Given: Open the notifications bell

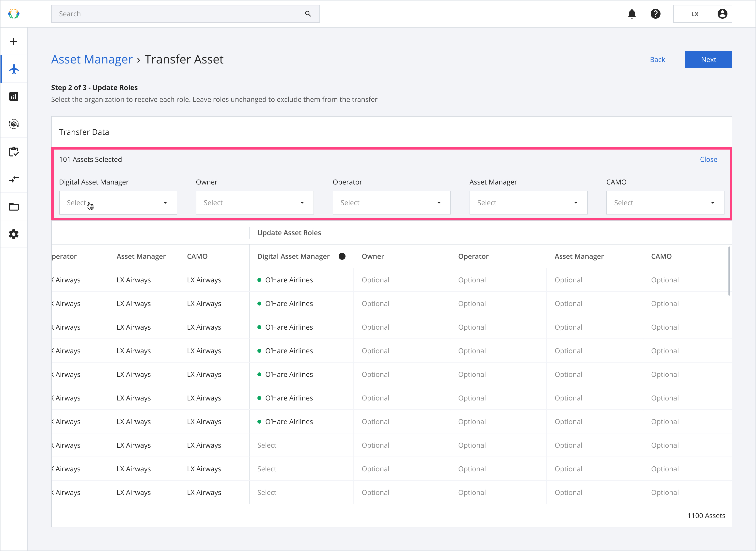Looking at the screenshot, I should tap(631, 14).
